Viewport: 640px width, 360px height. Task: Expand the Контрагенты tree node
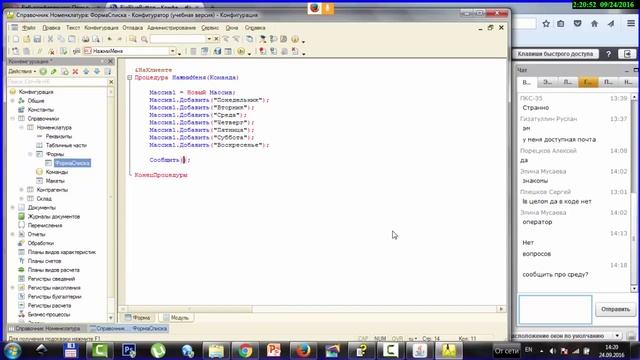click(x=22, y=190)
